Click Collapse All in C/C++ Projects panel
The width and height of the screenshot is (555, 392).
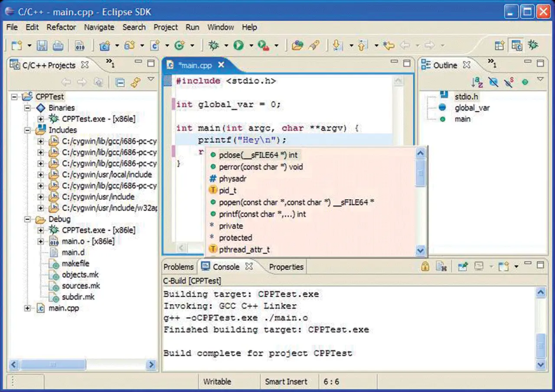[x=121, y=82]
